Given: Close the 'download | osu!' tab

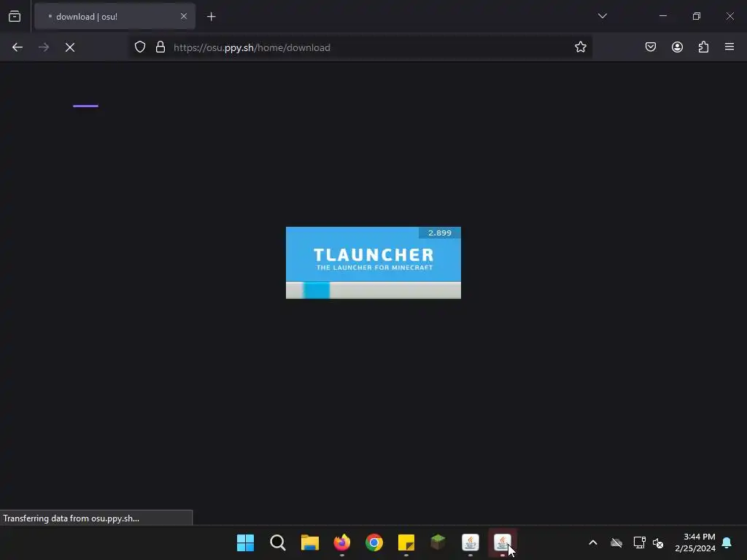Looking at the screenshot, I should [x=183, y=16].
